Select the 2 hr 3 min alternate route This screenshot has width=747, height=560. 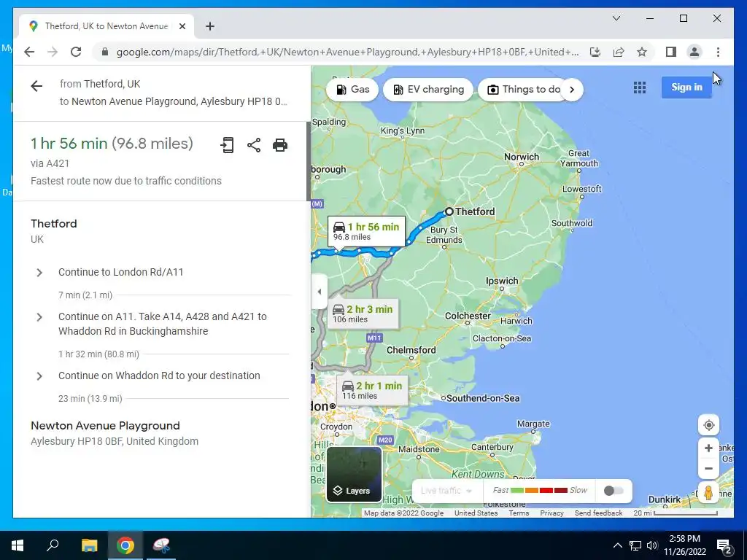pos(363,314)
